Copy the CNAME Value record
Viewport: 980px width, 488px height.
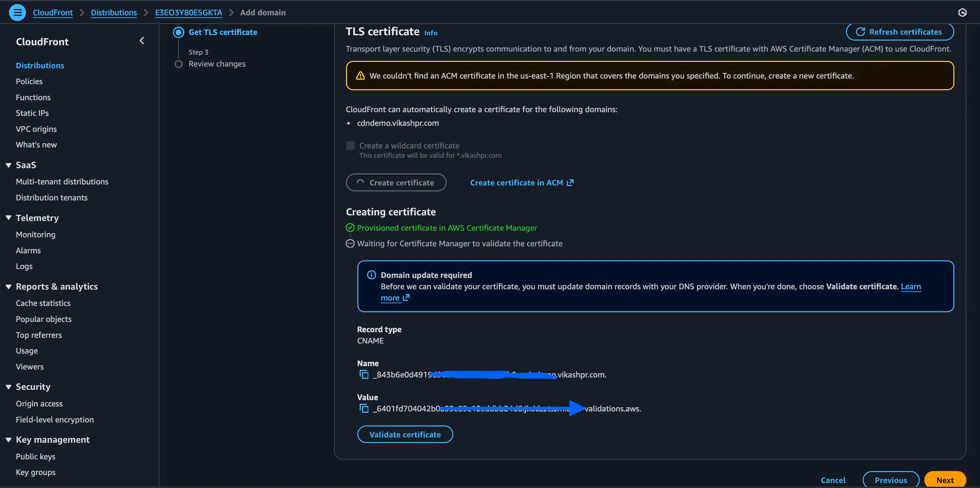pyautogui.click(x=364, y=408)
